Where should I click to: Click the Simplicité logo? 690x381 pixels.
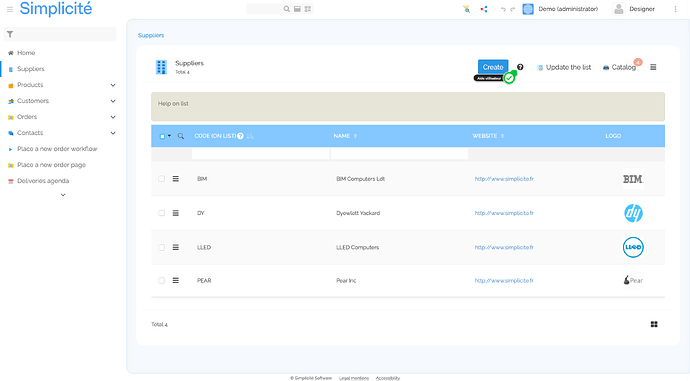tap(56, 8)
